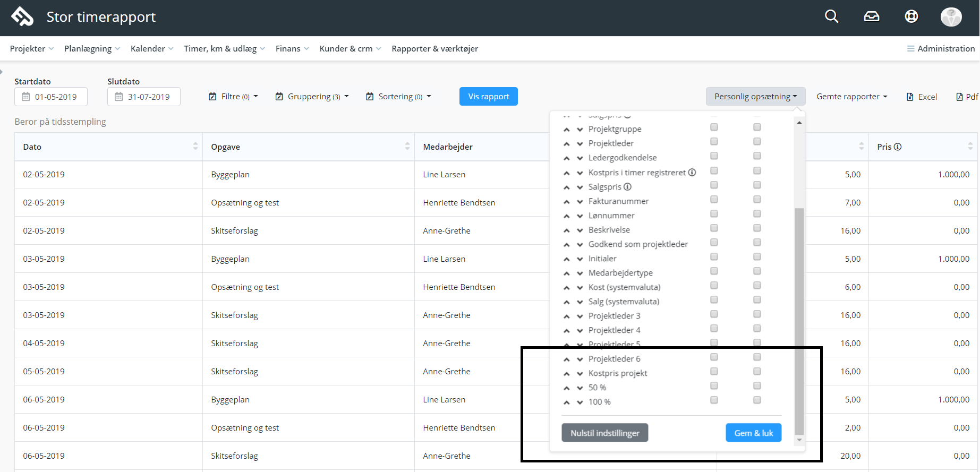Sort table by Opgave column arrows
The width and height of the screenshot is (980, 472).
pyautogui.click(x=407, y=146)
